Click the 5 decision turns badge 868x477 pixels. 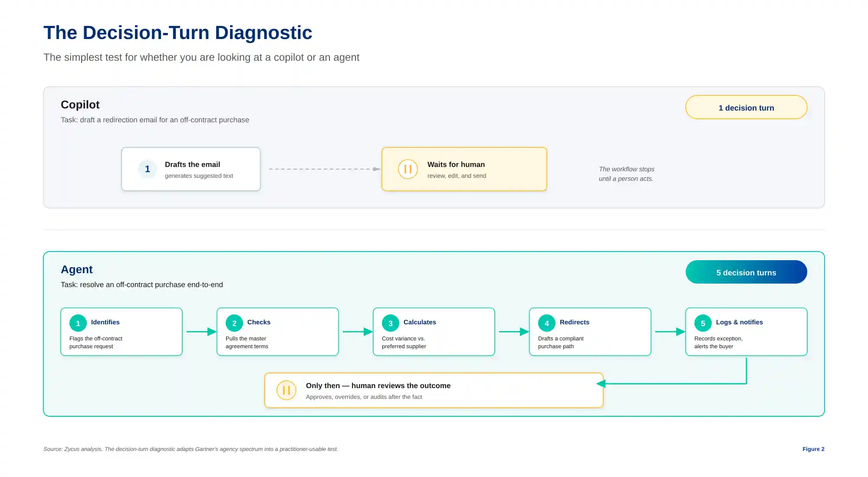pyautogui.click(x=746, y=272)
